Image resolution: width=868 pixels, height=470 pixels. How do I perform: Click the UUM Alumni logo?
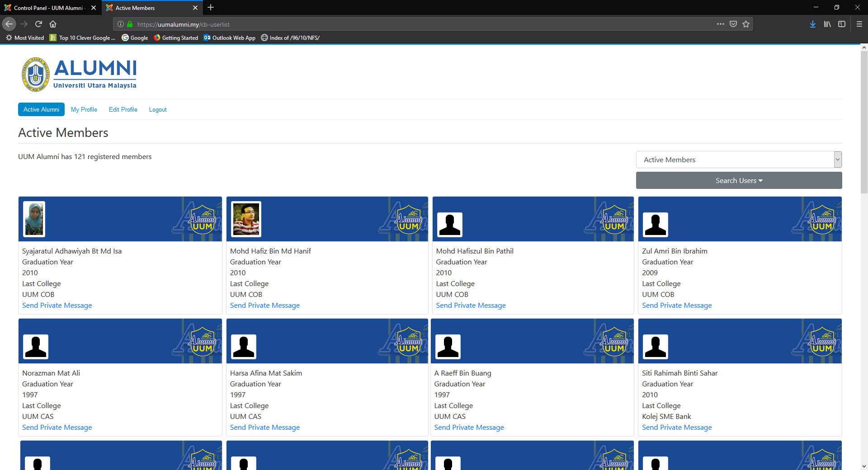(x=79, y=74)
